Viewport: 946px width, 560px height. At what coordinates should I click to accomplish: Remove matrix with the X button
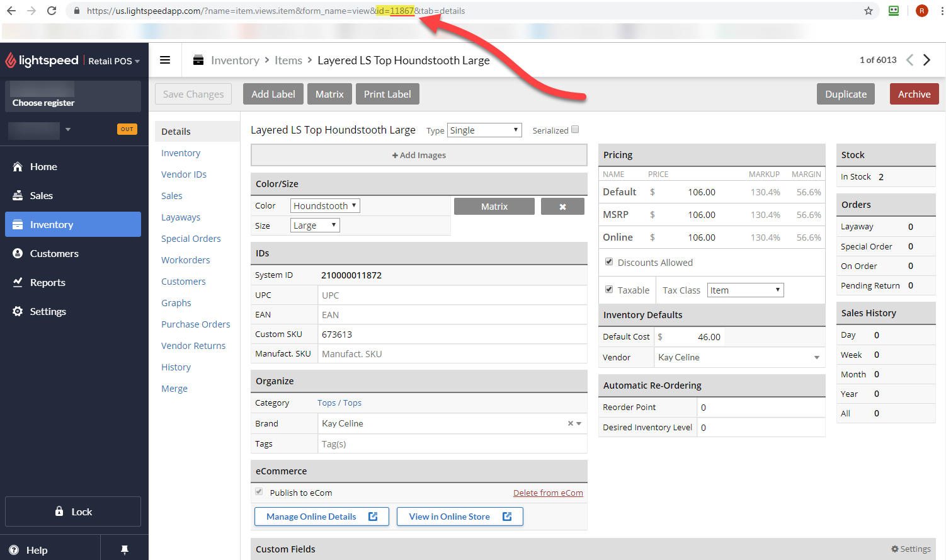562,207
